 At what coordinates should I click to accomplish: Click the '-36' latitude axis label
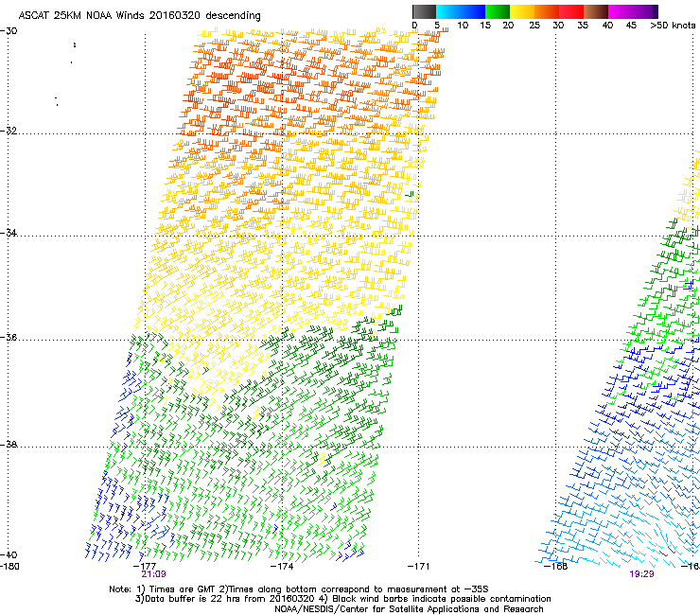point(9,337)
